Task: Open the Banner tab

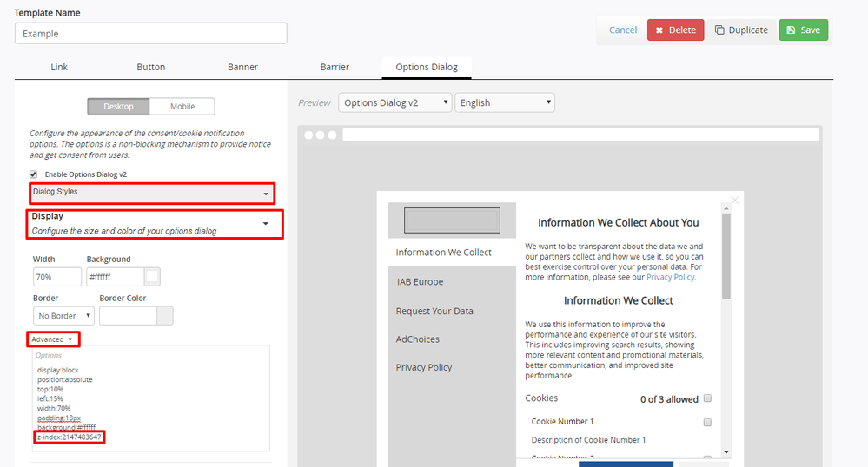Action: pos(243,67)
